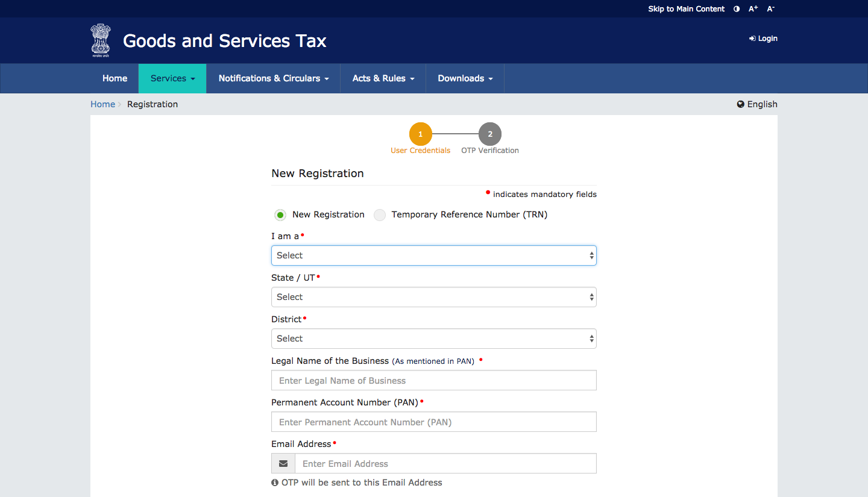Screen dimensions: 868x497
Task: Click the envelope icon beside email field
Action: 283,464
